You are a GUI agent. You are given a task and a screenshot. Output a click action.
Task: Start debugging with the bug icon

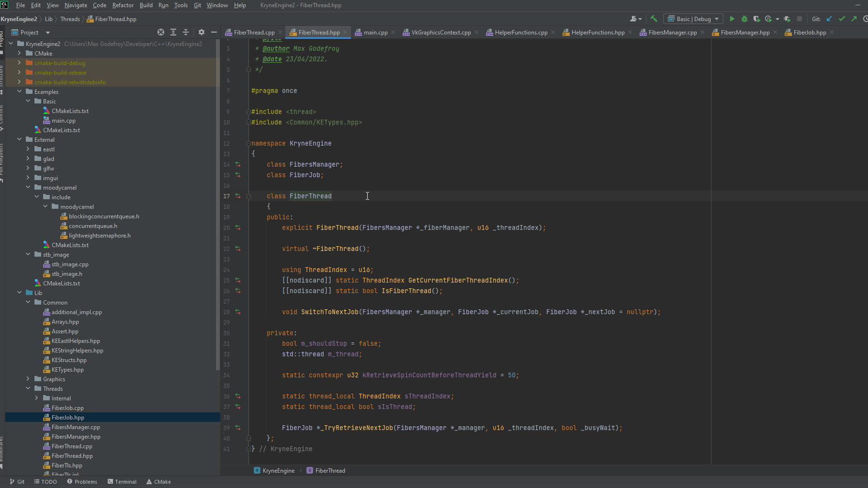(x=744, y=19)
